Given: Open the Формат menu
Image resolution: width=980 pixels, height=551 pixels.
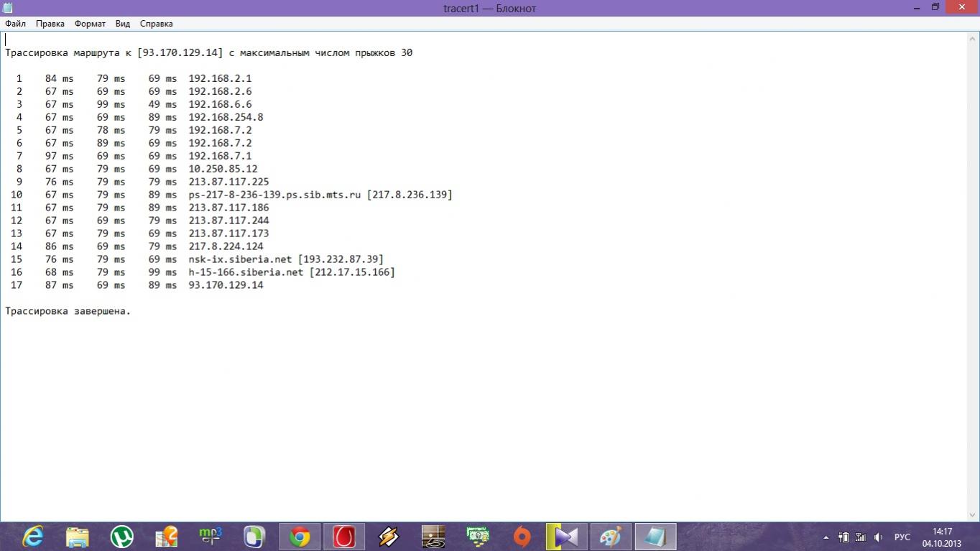Looking at the screenshot, I should [90, 24].
